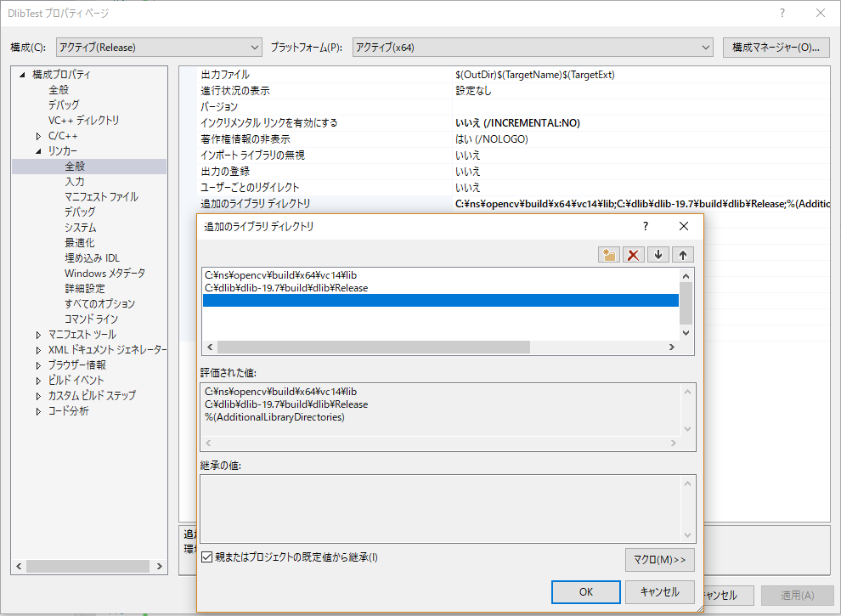The height and width of the screenshot is (616, 841).
Task: Click the help question mark on the directories dialog
Action: pos(645,226)
